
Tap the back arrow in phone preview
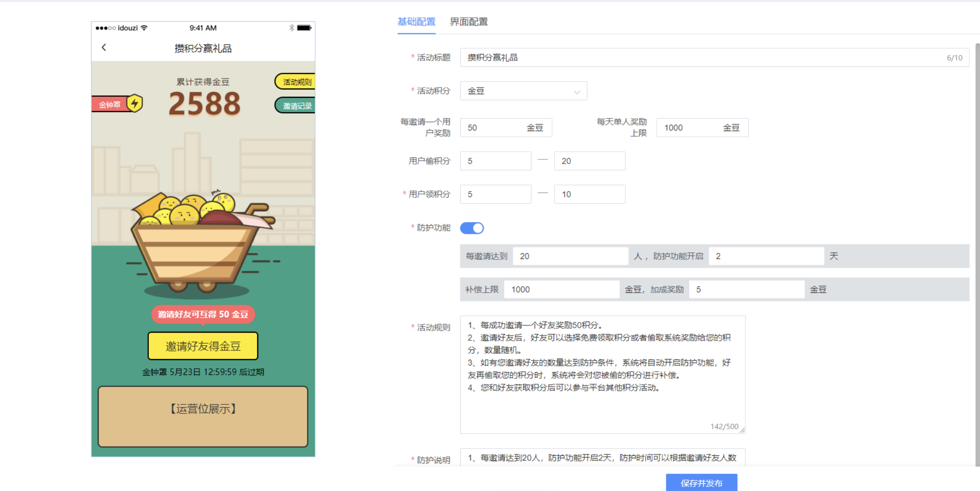(x=104, y=47)
